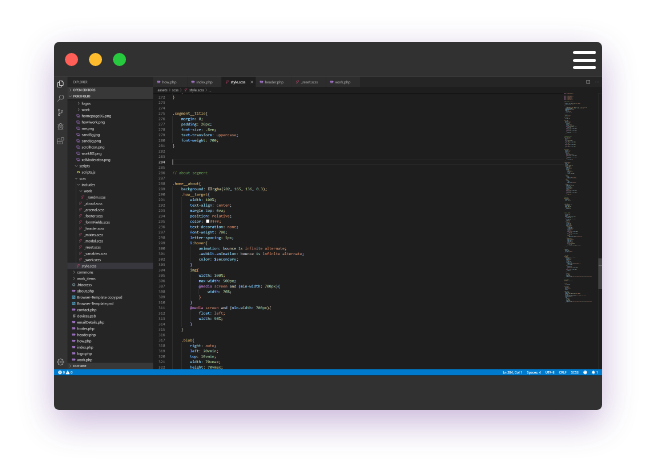
Task: Open the Manage gear at sidebar bottom
Action: pyautogui.click(x=61, y=361)
